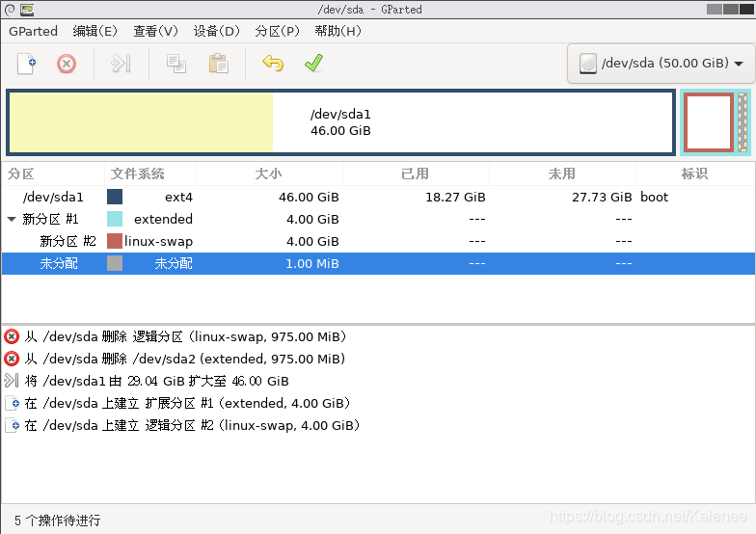This screenshot has width=756, height=534.
Task: Select the 新分区 #1 extended row
Action: click(x=378, y=220)
